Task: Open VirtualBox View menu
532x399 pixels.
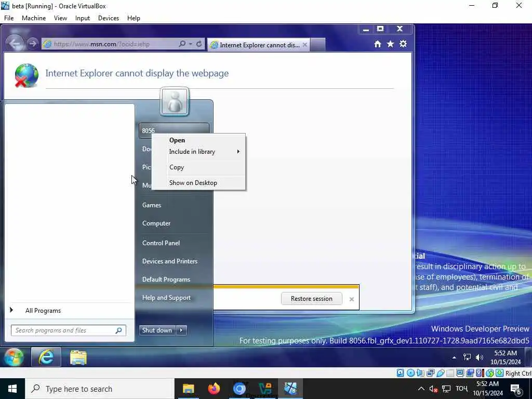Action: coord(60,18)
